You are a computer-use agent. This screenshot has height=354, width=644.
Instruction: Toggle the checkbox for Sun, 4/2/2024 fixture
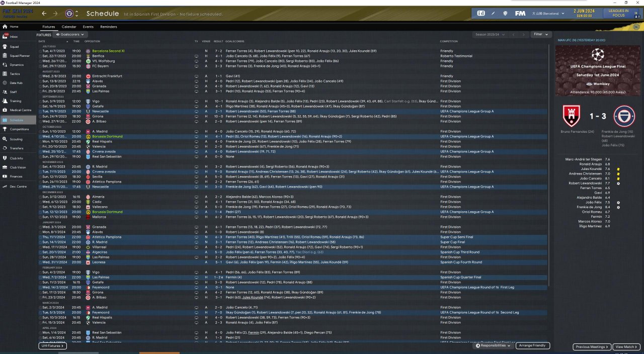[40, 272]
